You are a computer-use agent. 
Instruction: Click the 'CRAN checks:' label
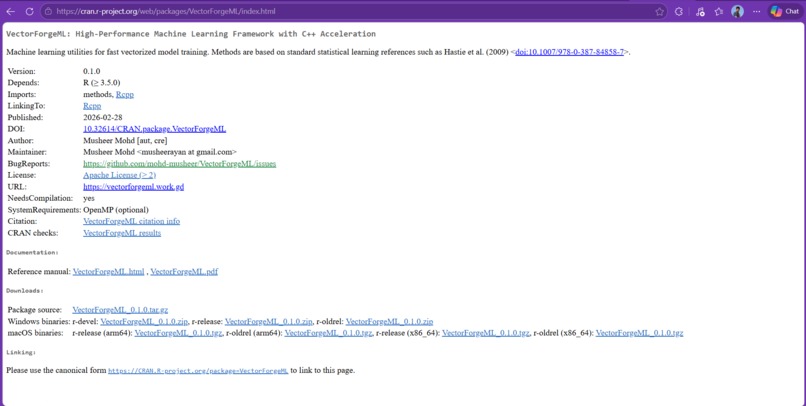pos(33,233)
